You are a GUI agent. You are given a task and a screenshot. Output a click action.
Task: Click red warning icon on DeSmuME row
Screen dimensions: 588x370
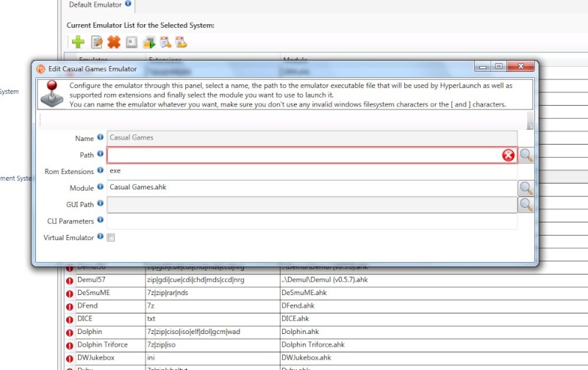pyautogui.click(x=69, y=294)
